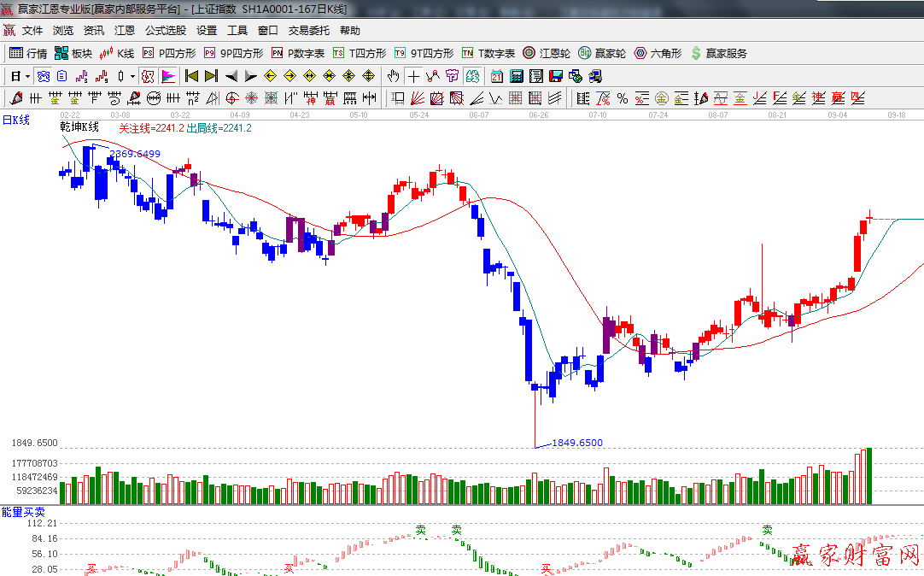Open the calendar icon in toolbar
Viewport: 924px width, 576px height.
496,76
